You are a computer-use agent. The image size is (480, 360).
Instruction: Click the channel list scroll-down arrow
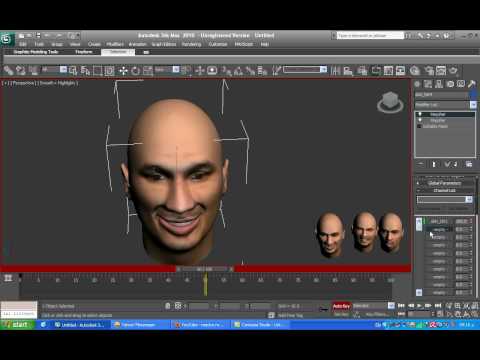click(x=419, y=292)
